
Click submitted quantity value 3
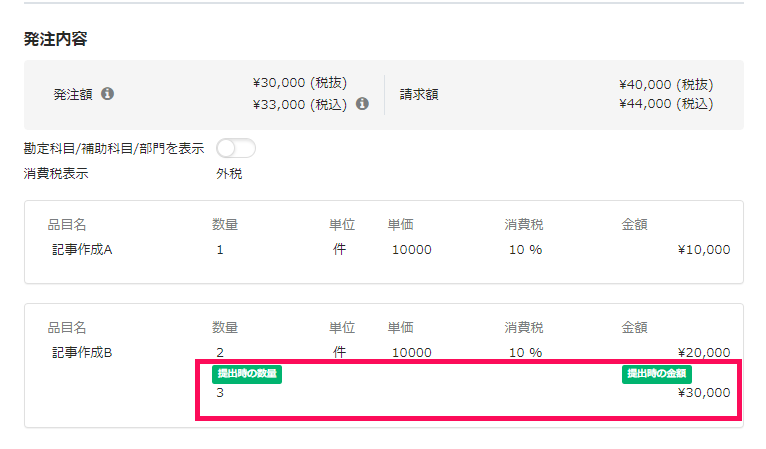[x=220, y=393]
